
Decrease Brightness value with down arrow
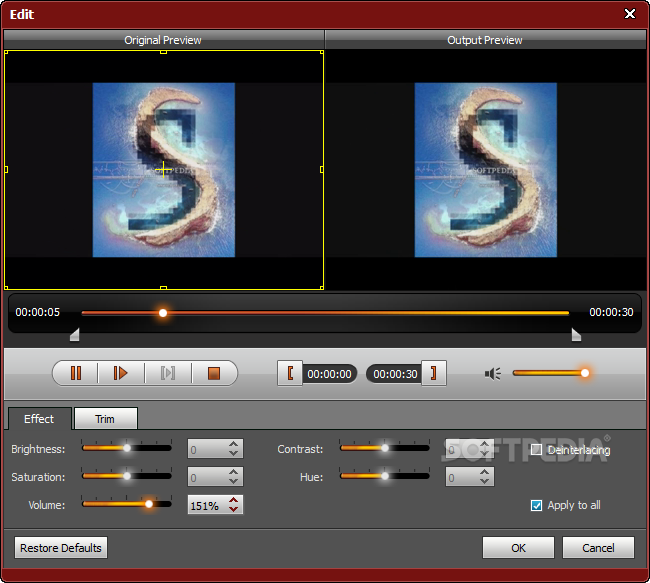(x=233, y=453)
